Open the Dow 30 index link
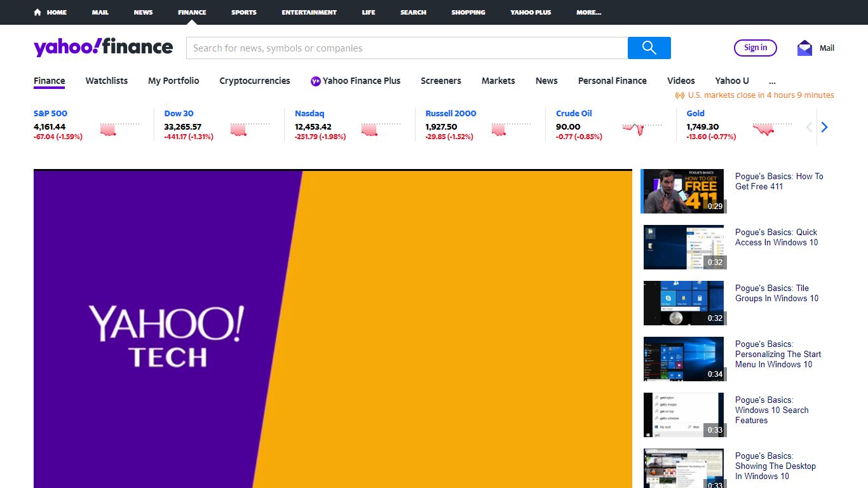Image resolution: width=868 pixels, height=488 pixels. (x=179, y=113)
